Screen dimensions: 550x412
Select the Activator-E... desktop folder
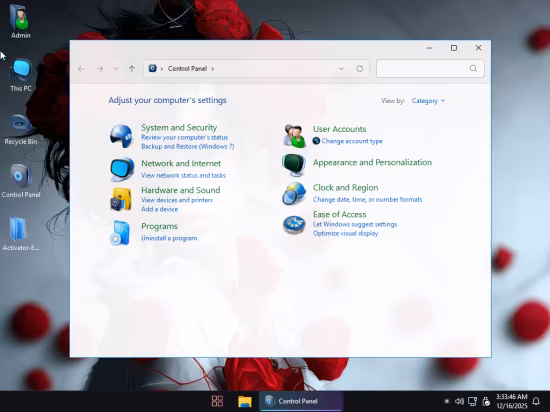tap(21, 234)
